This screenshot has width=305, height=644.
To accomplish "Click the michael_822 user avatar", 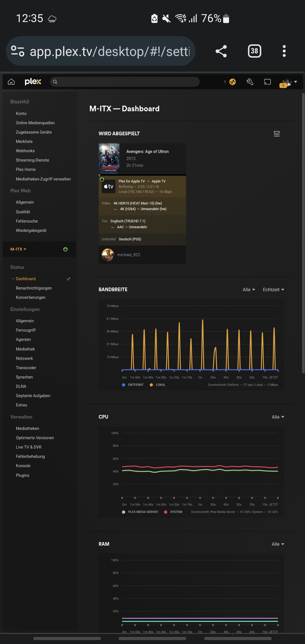I will point(108,255).
